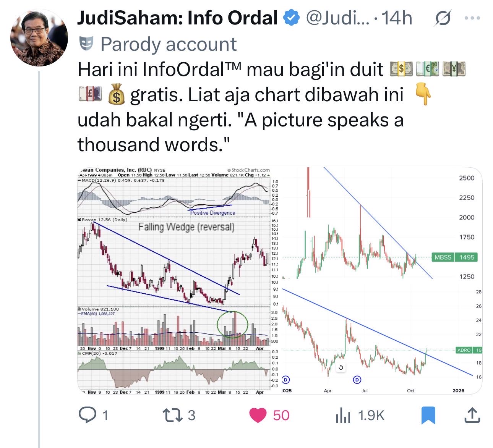Viewport: 493px width, 448px height.
Task: Open the share upload icon
Action: [x=472, y=415]
